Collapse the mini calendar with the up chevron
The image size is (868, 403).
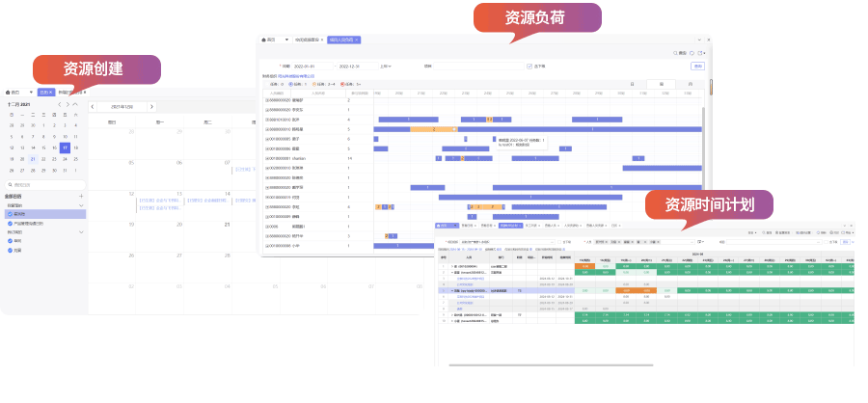(x=76, y=104)
